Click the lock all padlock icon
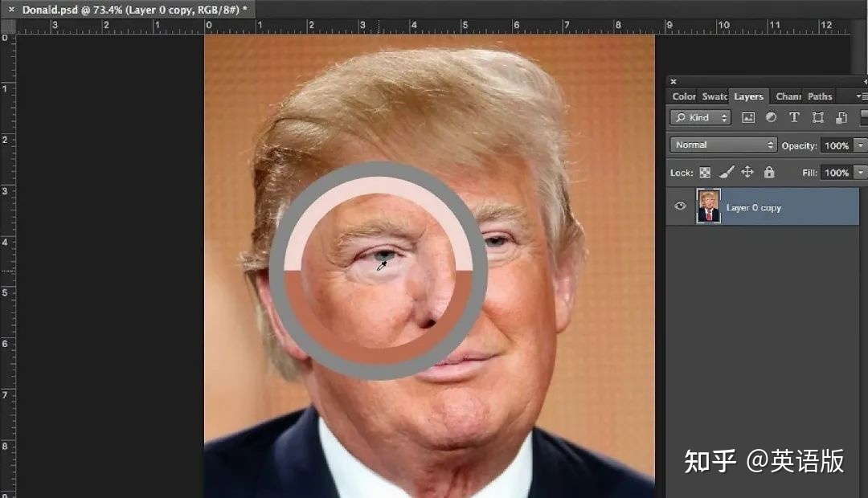 pyautogui.click(x=769, y=172)
